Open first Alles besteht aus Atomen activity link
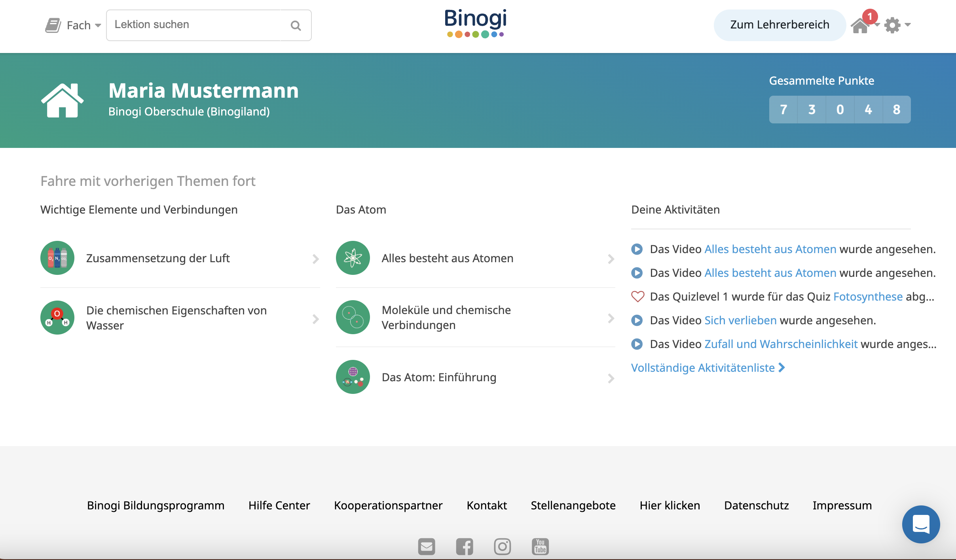This screenshot has width=956, height=560. tap(770, 249)
